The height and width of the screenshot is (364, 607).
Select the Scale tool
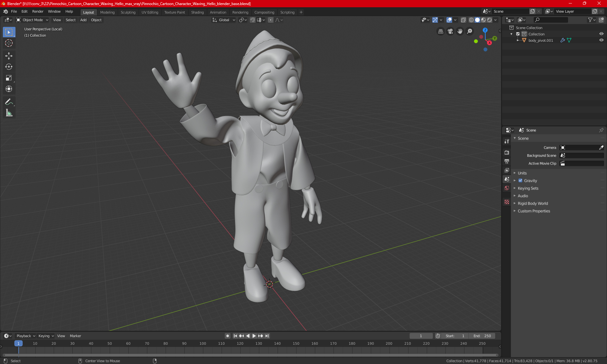[9, 78]
